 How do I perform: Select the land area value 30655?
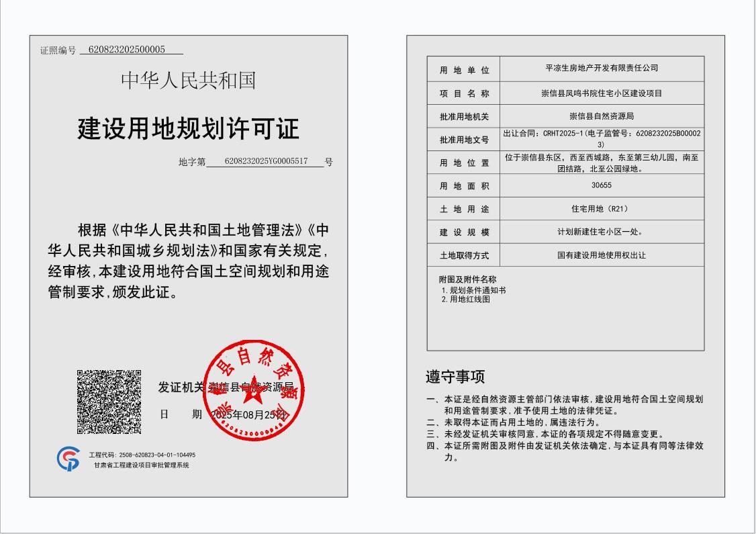click(602, 185)
